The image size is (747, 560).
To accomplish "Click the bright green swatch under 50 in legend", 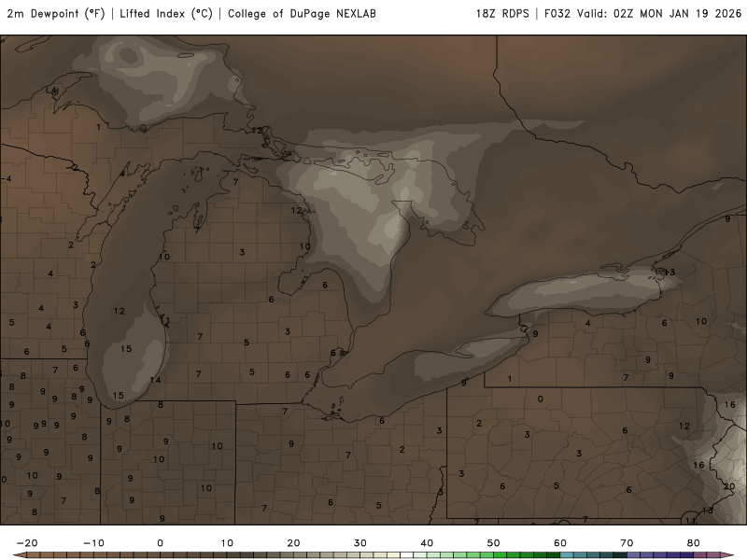I will click(500, 554).
